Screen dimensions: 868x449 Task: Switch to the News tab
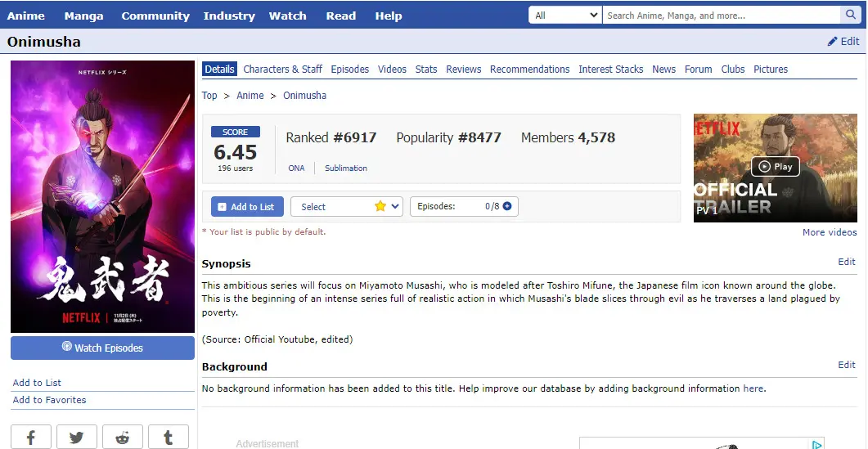point(663,70)
